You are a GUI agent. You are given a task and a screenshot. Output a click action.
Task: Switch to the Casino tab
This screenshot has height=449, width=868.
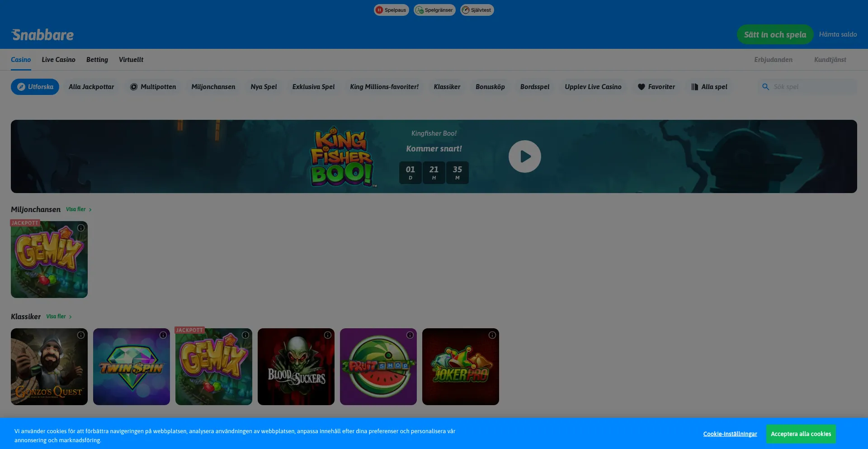click(x=21, y=60)
